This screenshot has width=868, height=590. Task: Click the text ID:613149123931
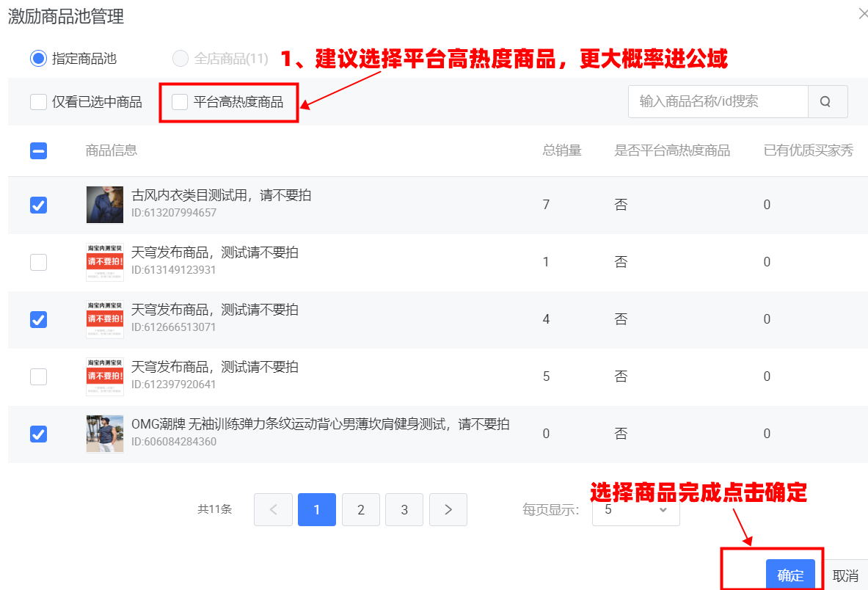174,270
